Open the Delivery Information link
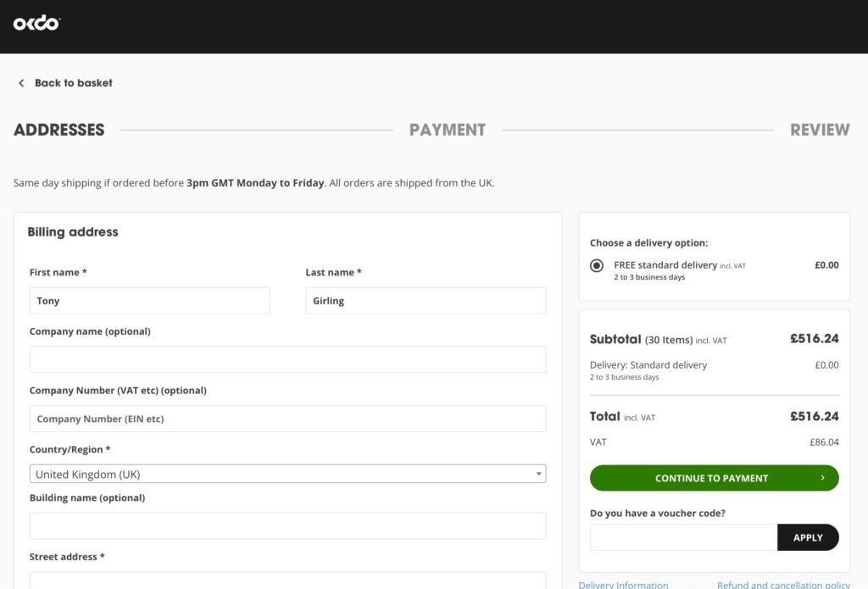The height and width of the screenshot is (589, 868). (623, 584)
